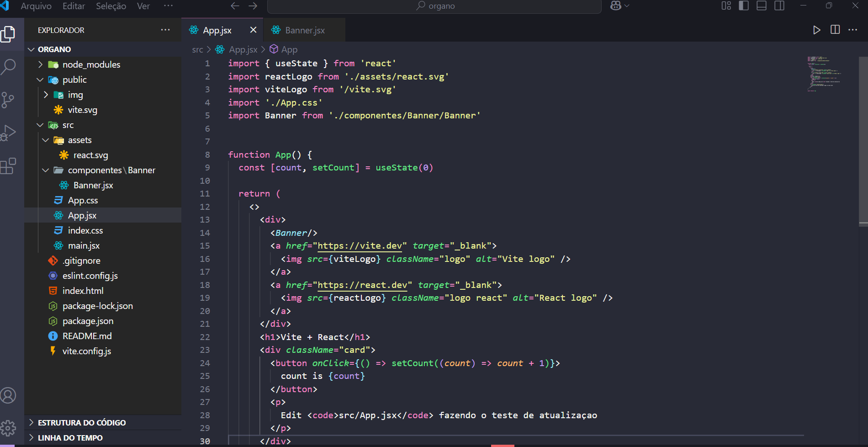Collapse the src folder

(x=40, y=125)
